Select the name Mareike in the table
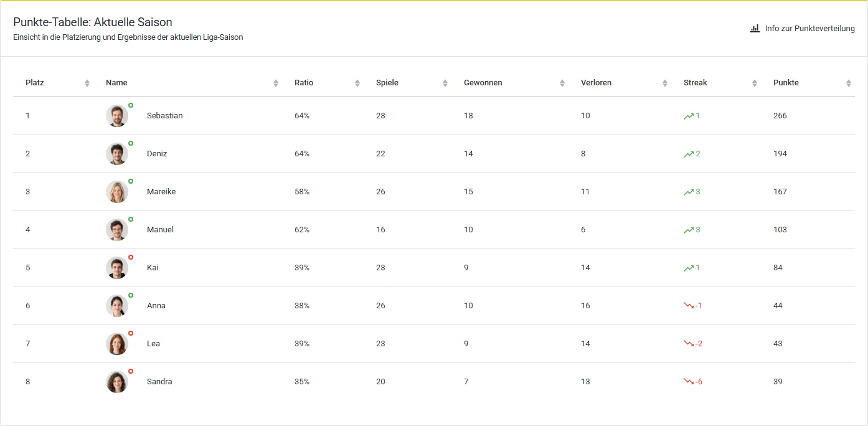 pyautogui.click(x=161, y=192)
